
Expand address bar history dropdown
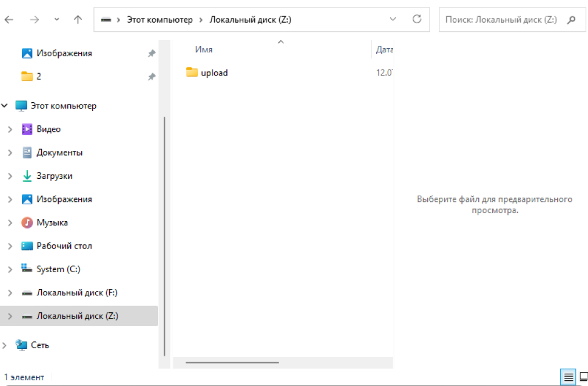[x=393, y=19]
